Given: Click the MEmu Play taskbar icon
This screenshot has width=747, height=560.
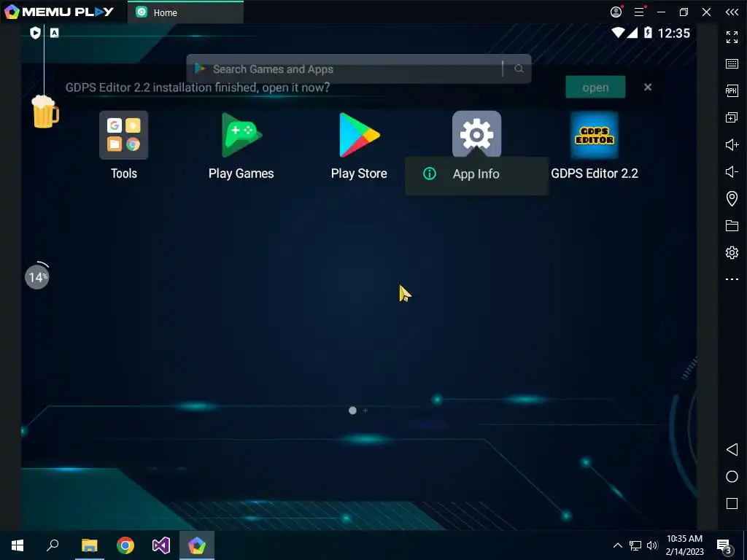Looking at the screenshot, I should click(x=197, y=545).
